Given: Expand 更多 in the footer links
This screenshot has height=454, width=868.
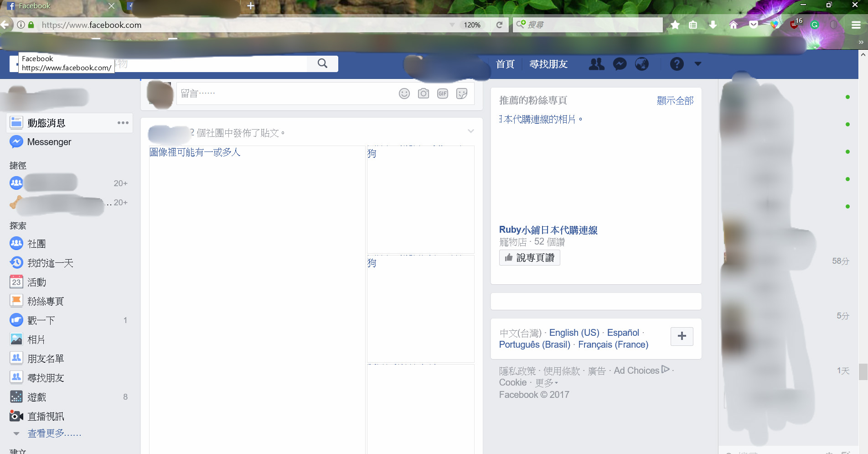Looking at the screenshot, I should coord(546,383).
